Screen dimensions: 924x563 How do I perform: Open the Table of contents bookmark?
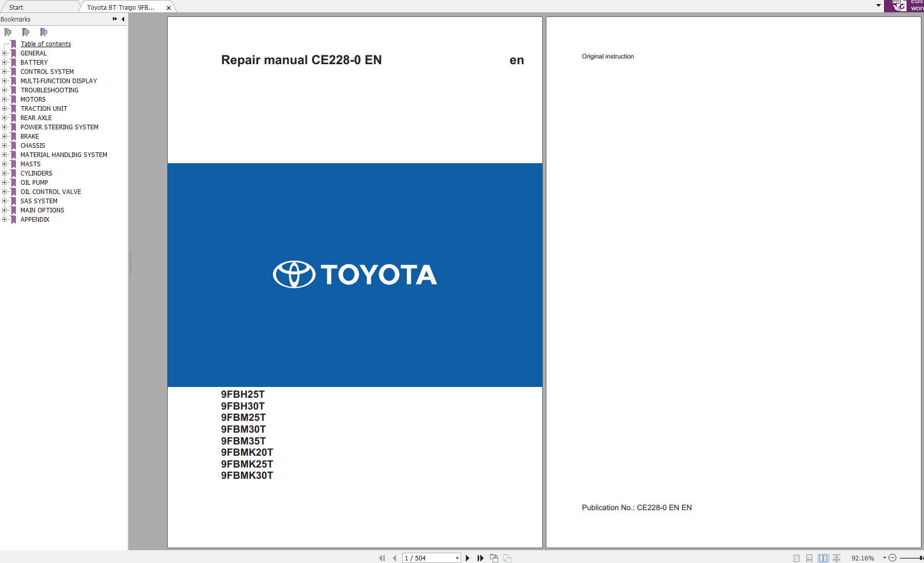click(x=46, y=44)
